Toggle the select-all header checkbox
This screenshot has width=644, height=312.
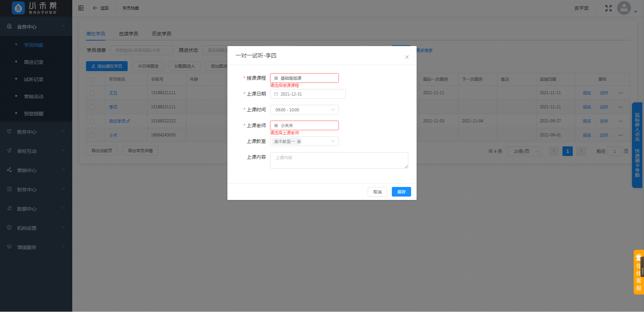coord(92,80)
